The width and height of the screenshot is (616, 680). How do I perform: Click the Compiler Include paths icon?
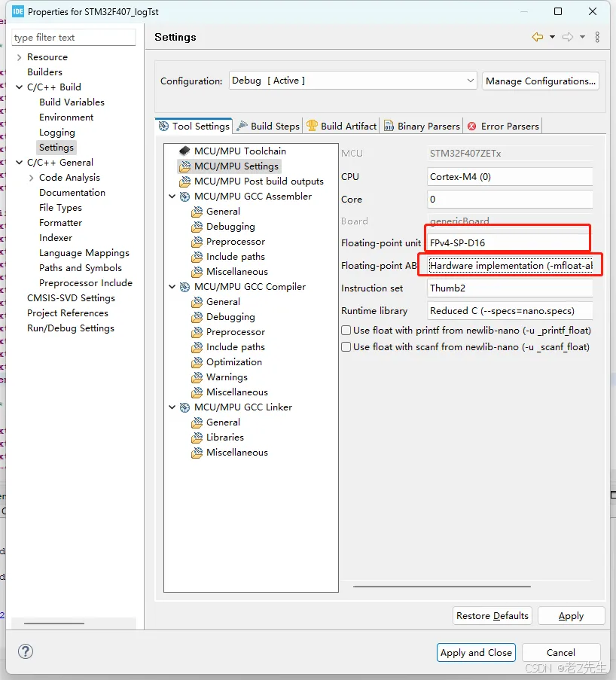pos(197,347)
